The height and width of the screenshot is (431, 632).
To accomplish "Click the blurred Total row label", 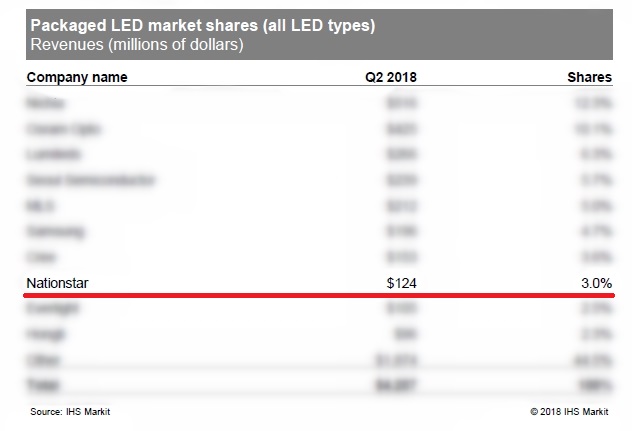I will point(42,385).
